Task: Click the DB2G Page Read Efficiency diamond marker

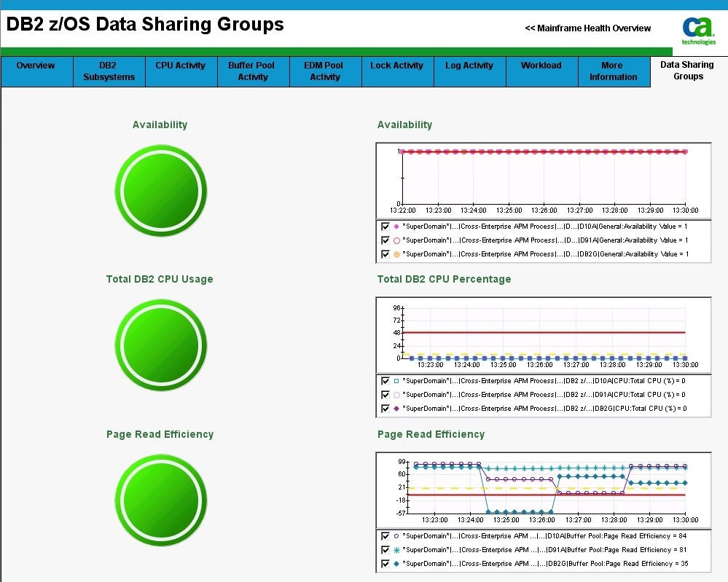Action: 396,564
